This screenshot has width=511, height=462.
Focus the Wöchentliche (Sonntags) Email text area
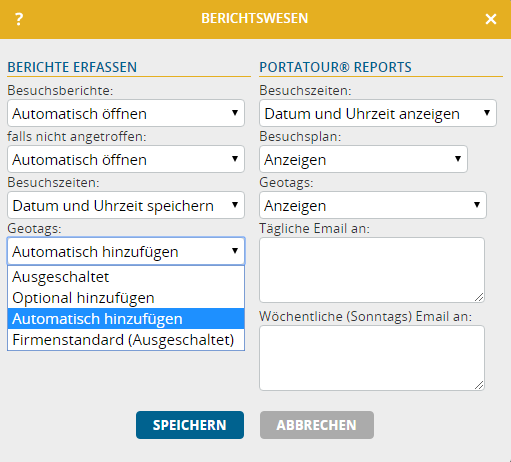click(372, 358)
